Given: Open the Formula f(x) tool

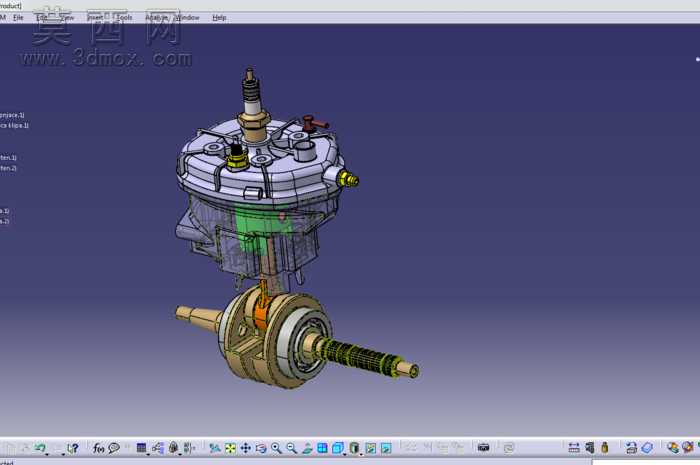Looking at the screenshot, I should 98,448.
